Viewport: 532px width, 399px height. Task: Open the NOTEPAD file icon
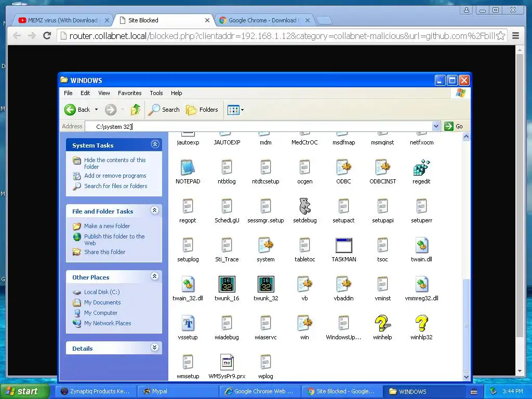[x=188, y=167]
